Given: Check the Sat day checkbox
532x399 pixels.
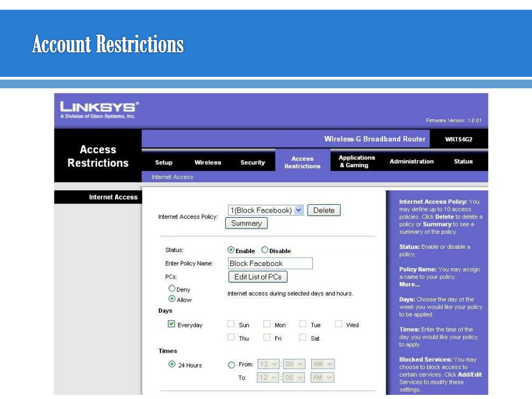Looking at the screenshot, I should (303, 337).
